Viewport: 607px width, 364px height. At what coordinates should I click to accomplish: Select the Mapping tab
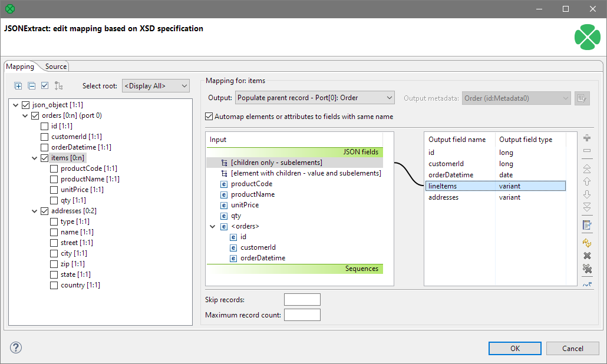click(x=20, y=67)
